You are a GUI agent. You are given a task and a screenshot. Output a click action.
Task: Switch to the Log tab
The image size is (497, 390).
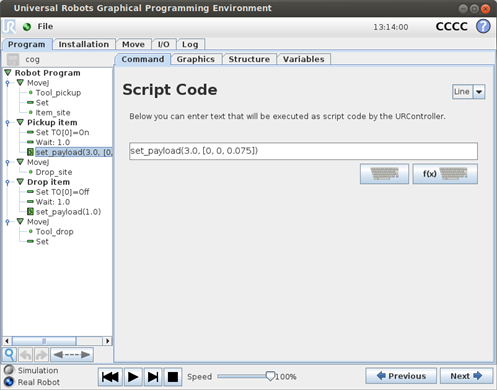pos(190,44)
